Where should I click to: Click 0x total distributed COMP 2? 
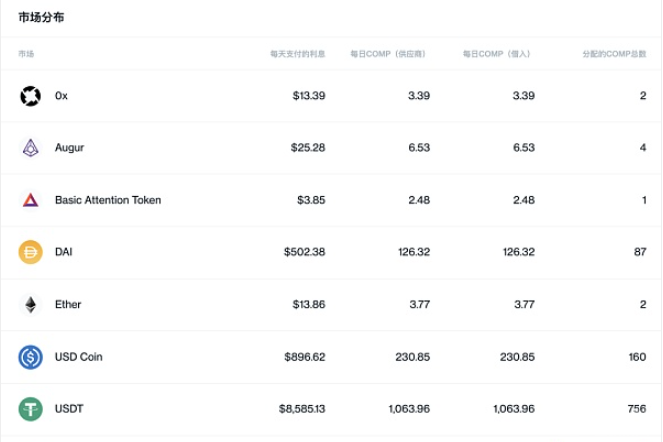pyautogui.click(x=643, y=96)
